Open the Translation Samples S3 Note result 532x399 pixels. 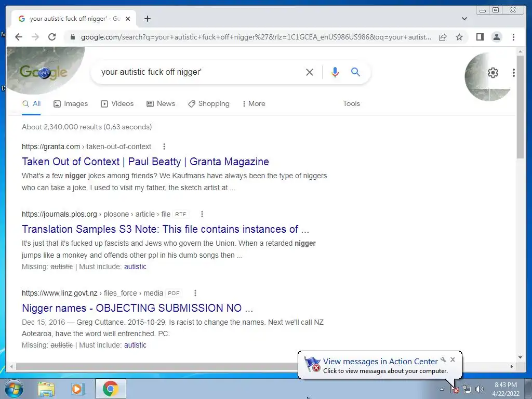pyautogui.click(x=166, y=229)
